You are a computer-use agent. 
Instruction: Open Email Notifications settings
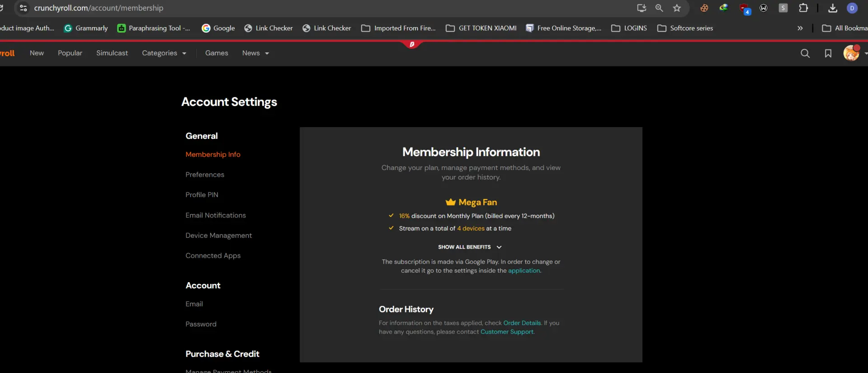pos(216,215)
